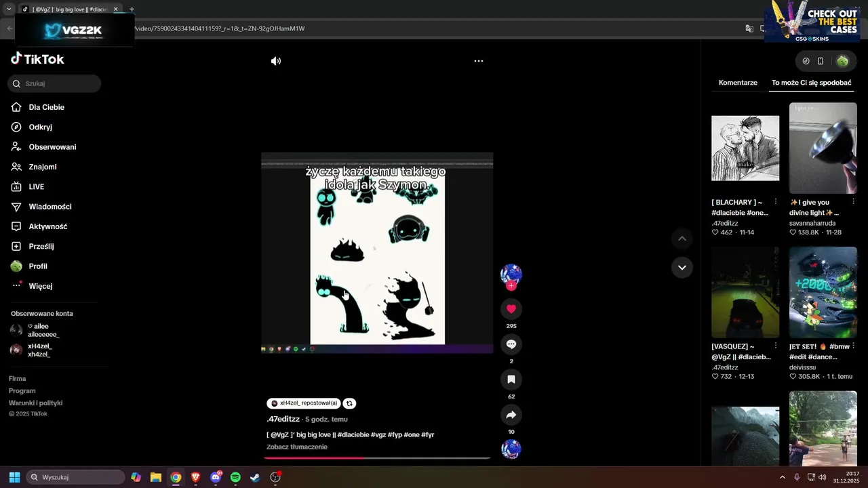The image size is (868, 488).
Task: Open File Explorer from the taskbar
Action: coord(156,477)
